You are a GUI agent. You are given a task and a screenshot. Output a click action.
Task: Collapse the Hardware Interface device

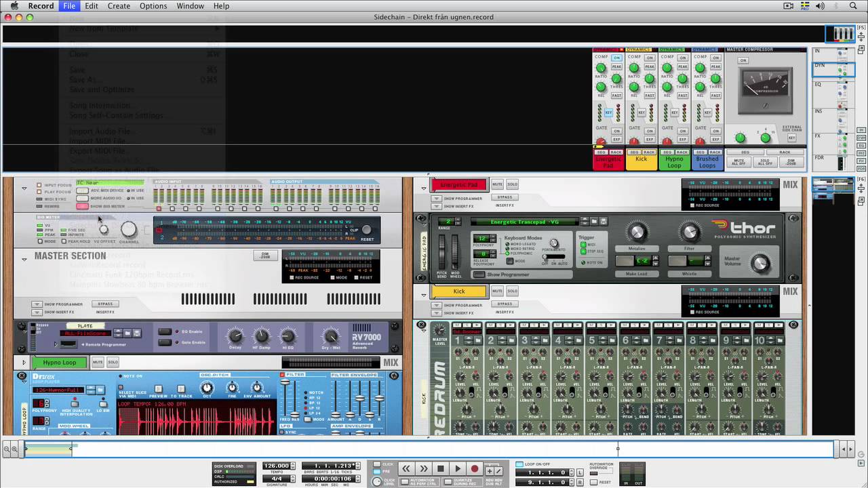point(24,188)
